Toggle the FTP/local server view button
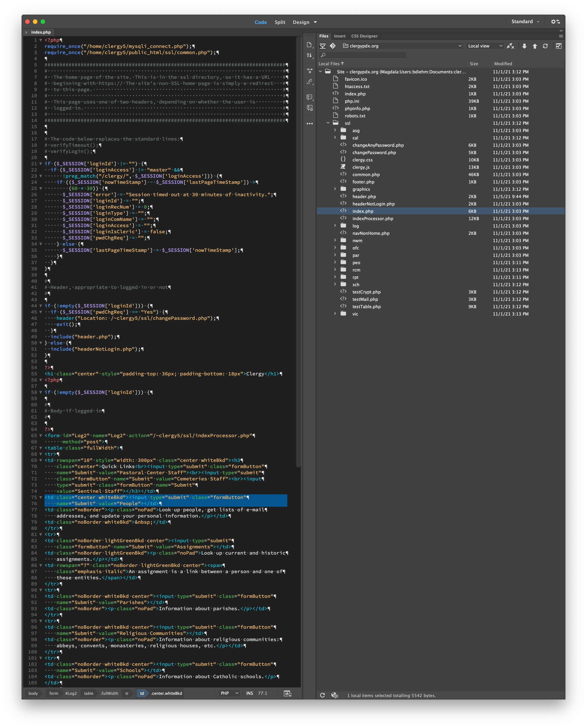 [323, 46]
